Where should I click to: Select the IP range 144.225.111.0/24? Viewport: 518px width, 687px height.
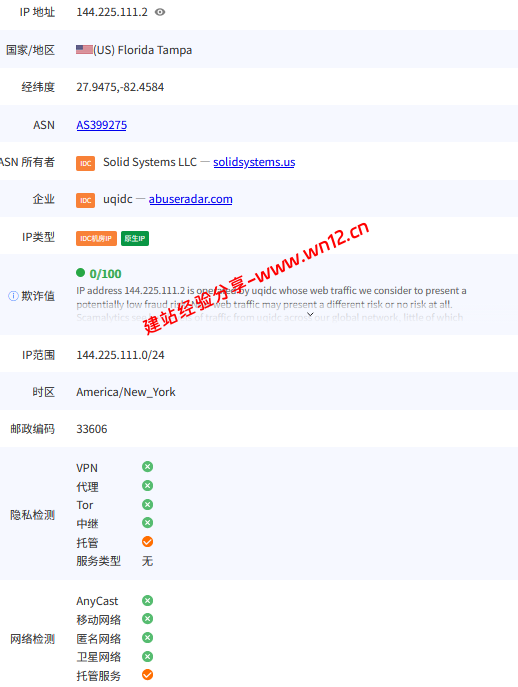point(121,355)
